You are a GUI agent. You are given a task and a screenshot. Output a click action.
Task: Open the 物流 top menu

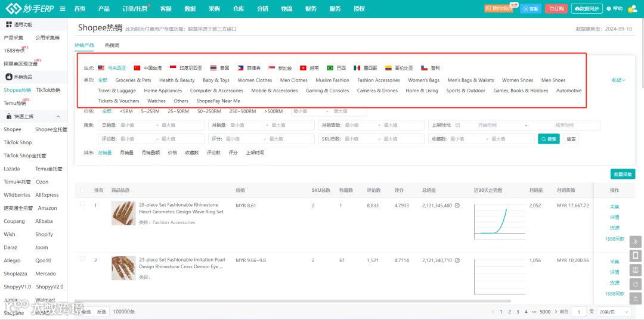(287, 8)
